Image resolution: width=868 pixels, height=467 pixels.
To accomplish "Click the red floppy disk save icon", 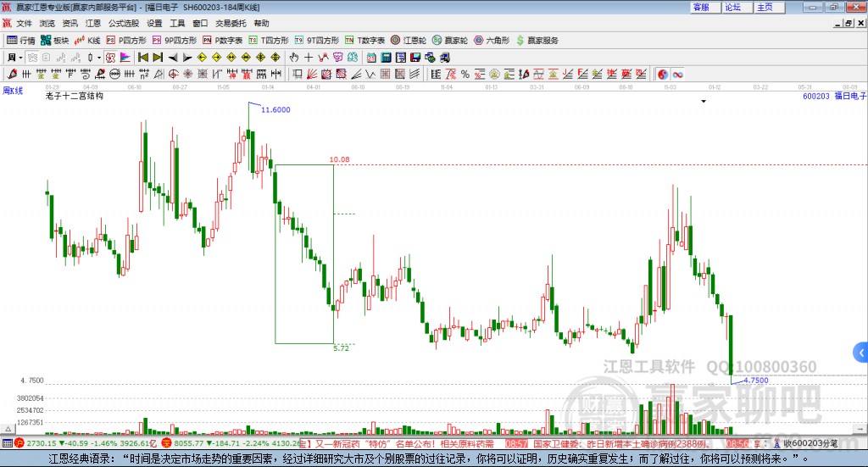I will [415, 58].
